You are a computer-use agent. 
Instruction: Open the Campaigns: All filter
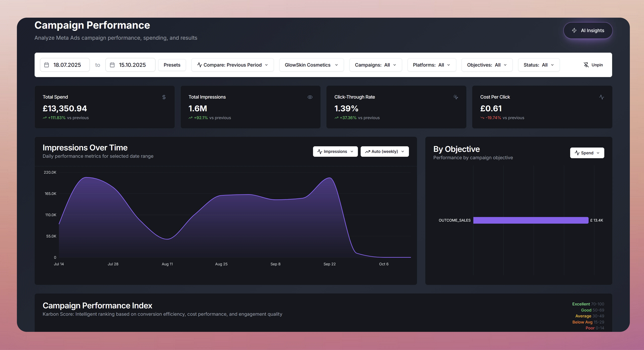(375, 65)
